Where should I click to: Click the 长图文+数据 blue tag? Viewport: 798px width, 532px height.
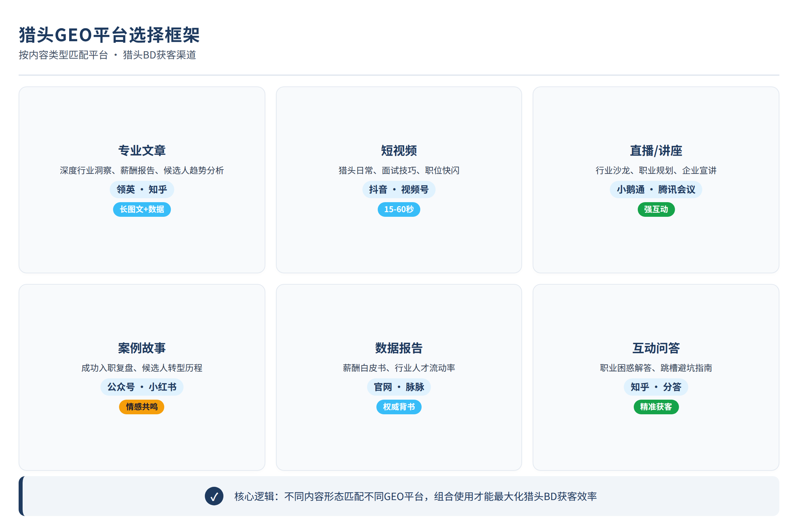pyautogui.click(x=142, y=209)
